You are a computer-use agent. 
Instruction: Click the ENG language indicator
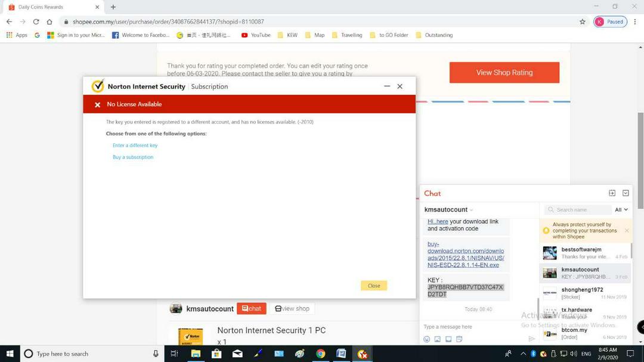(586, 354)
